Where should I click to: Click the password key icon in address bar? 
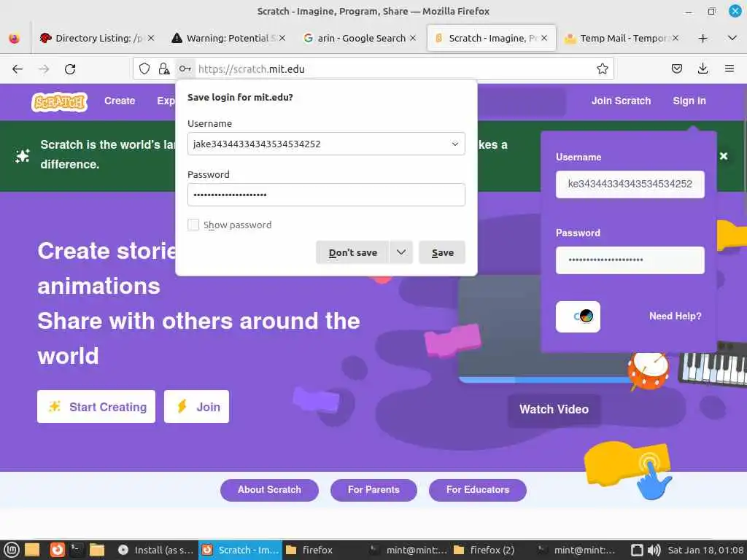pyautogui.click(x=185, y=69)
